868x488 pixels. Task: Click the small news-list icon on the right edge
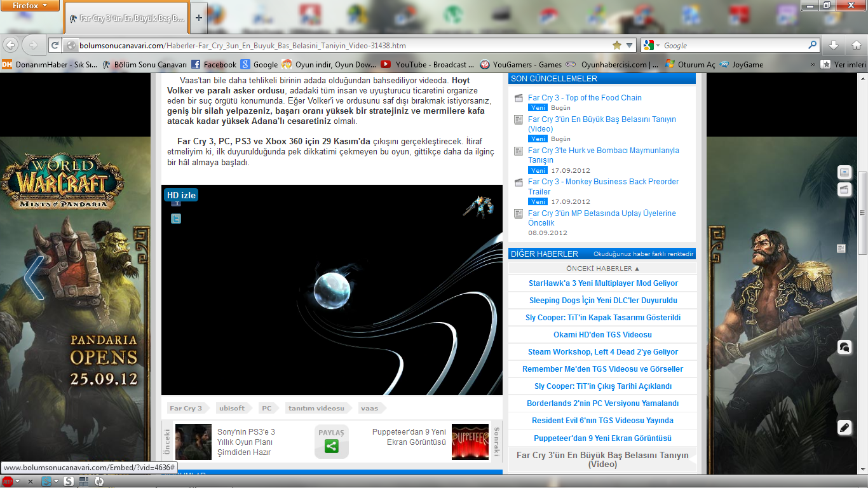point(841,248)
